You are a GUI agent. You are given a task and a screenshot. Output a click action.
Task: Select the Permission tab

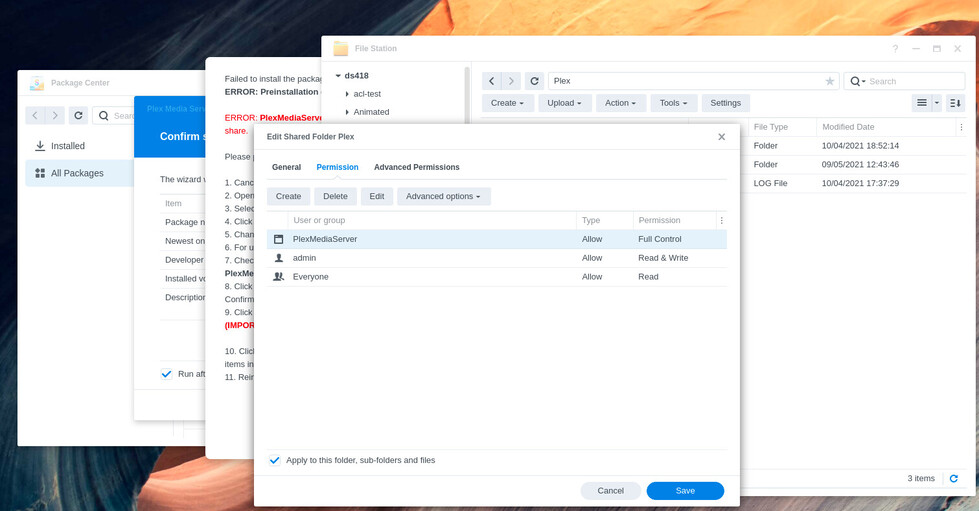(337, 167)
